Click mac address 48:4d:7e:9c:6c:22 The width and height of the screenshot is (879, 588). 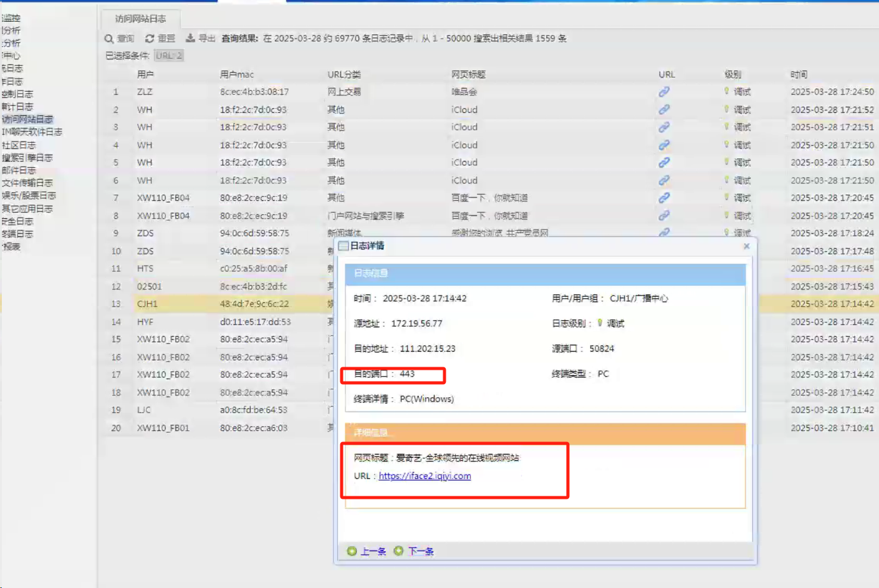pos(254,304)
